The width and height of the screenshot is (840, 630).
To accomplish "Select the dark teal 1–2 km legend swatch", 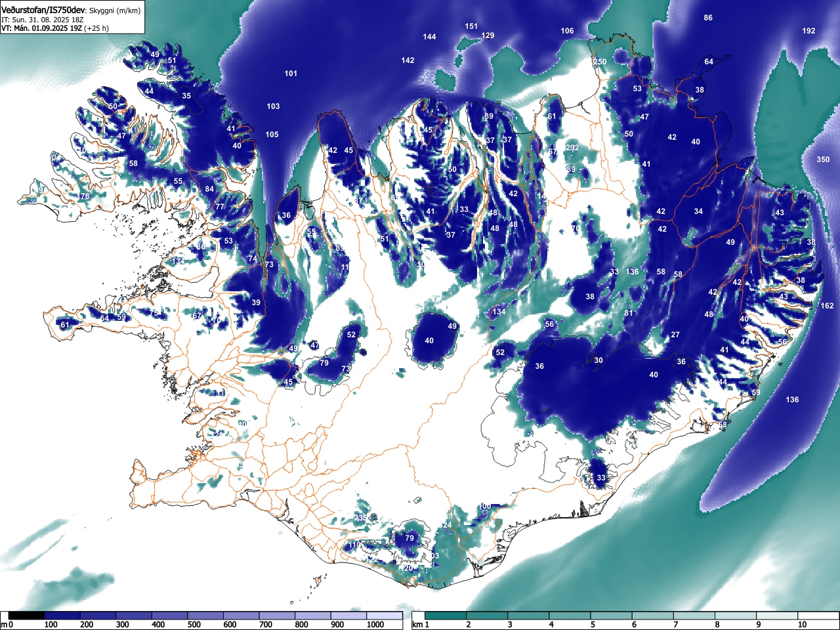I will pyautogui.click(x=447, y=616).
